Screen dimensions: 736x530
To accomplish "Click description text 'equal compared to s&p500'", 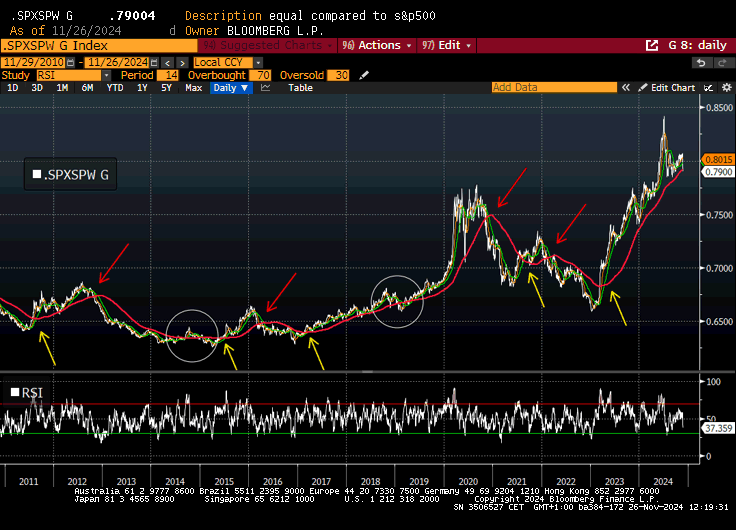I will click(352, 16).
